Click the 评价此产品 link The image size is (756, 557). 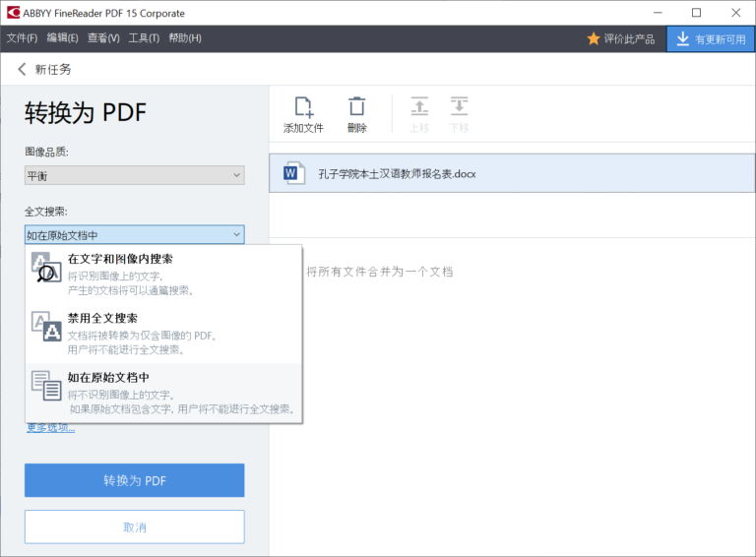click(x=629, y=39)
